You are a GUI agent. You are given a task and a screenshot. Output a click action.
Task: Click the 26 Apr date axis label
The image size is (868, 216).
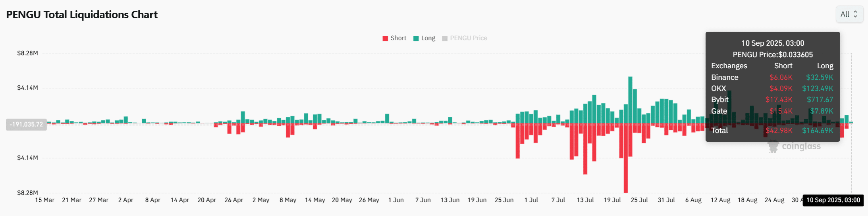coord(234,200)
